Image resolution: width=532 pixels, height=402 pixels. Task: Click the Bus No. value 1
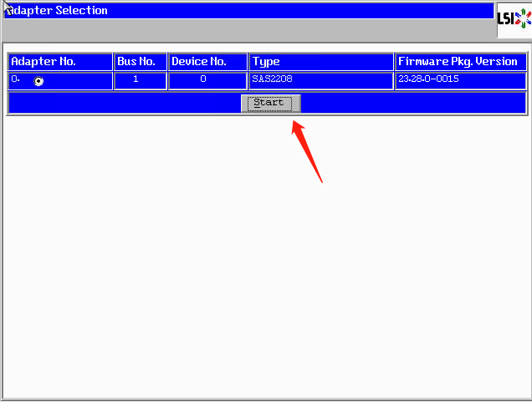(141, 81)
